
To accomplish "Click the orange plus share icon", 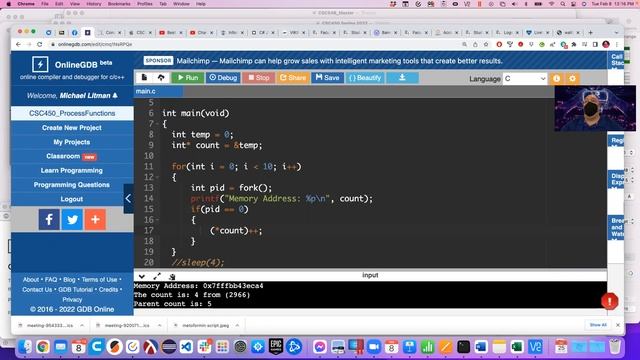I will tap(95, 220).
